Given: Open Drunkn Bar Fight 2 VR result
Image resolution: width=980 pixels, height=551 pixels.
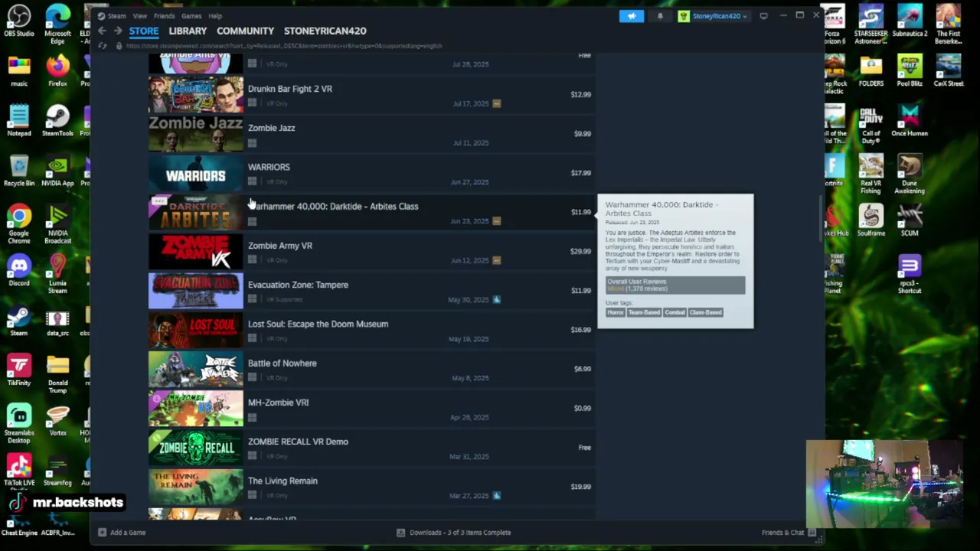Looking at the screenshot, I should point(371,95).
